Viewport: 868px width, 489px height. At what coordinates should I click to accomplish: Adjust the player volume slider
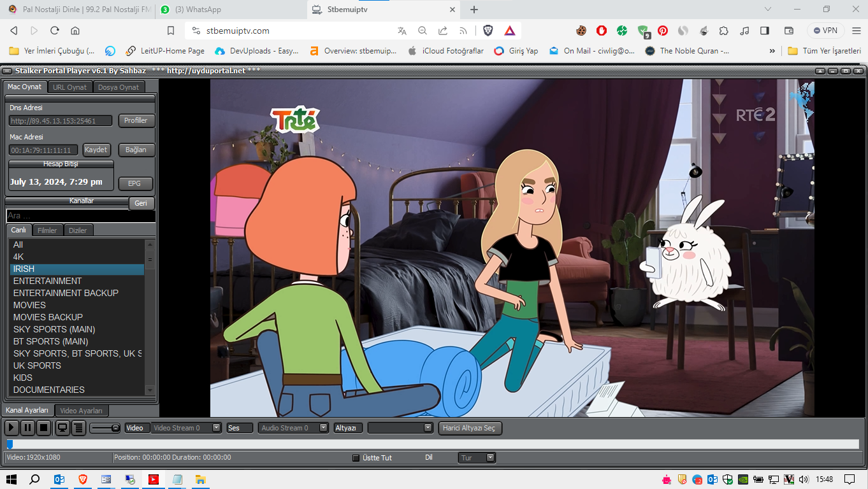[x=105, y=428]
